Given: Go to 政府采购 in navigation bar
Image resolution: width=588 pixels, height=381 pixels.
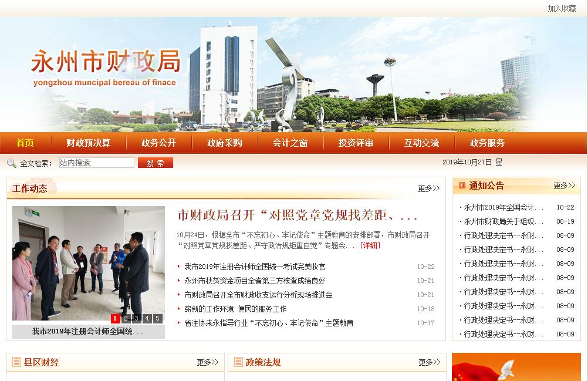Looking at the screenshot, I should tap(225, 143).
